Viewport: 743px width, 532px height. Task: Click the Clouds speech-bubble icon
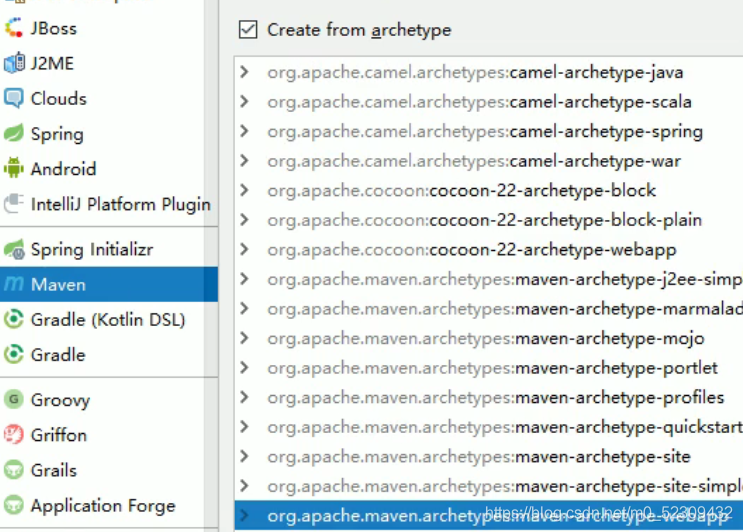[x=14, y=99]
